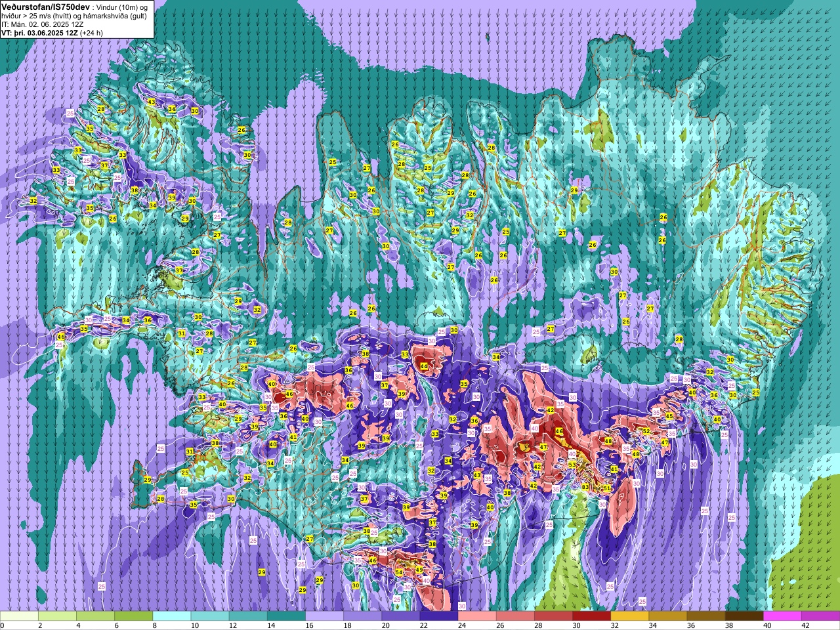840x630 pixels.
Task: Click the 26–28 m/s salmon legend swatch
Action: (x=515, y=616)
